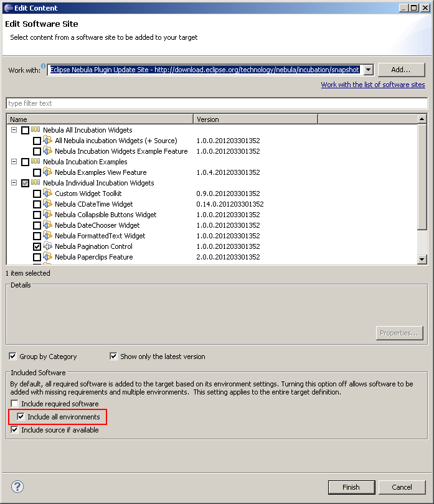Image resolution: width=434 pixels, height=504 pixels.
Task: Click the Nebula CDateTime Widget feature icon
Action: click(x=47, y=204)
